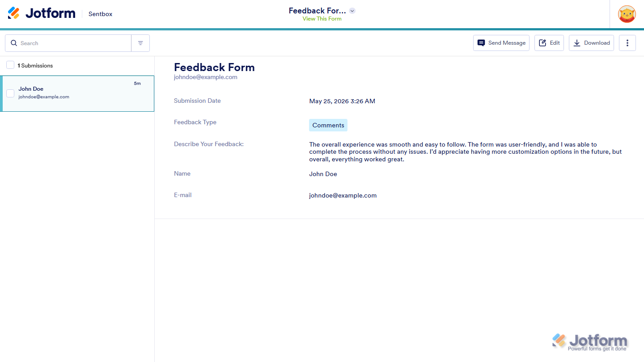Click the Comments feedback type tag
Image resolution: width=644 pixels, height=362 pixels.
(328, 125)
